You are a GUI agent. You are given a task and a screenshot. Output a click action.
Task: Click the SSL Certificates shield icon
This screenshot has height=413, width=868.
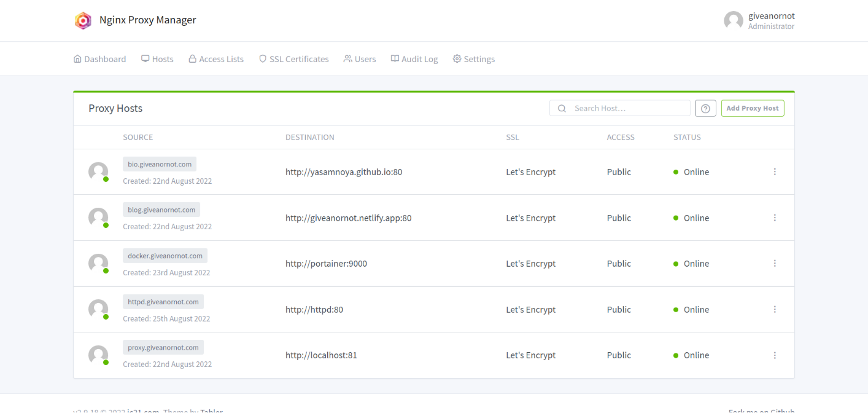[262, 58]
